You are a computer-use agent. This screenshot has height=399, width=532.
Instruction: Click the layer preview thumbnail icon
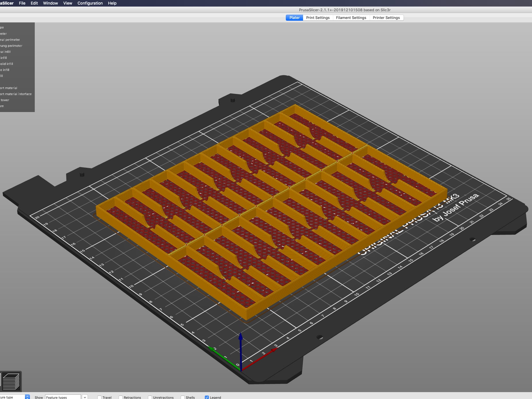click(x=11, y=381)
